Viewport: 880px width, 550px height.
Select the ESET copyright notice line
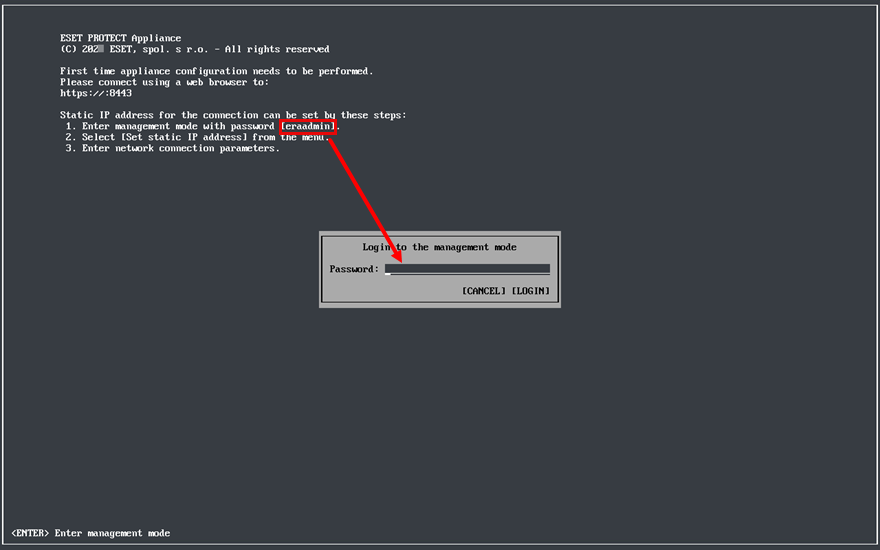pos(194,49)
